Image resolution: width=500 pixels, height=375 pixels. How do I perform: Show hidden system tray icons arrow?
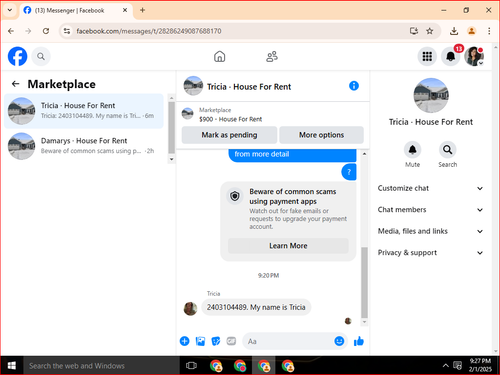click(445, 366)
